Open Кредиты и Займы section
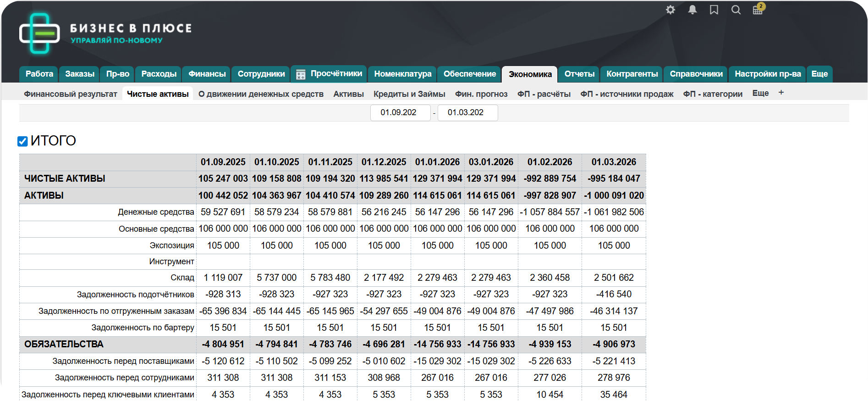 point(409,94)
